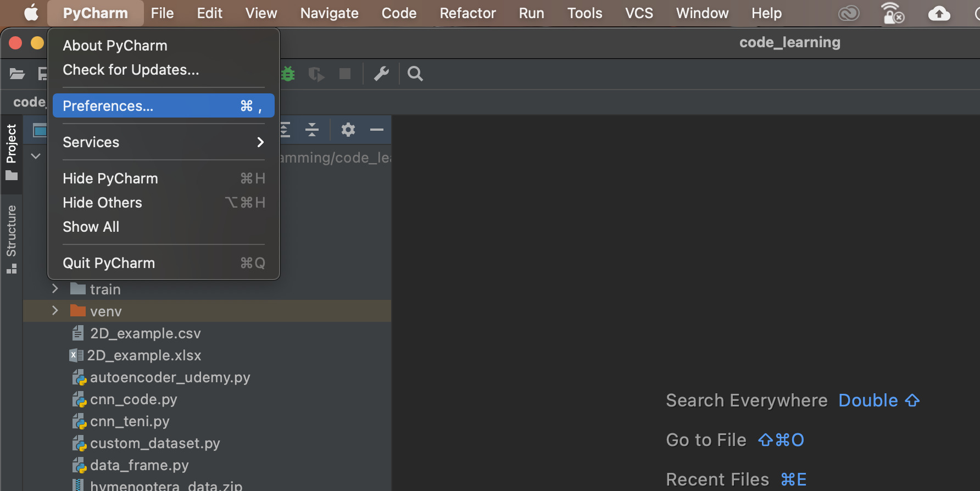Open the Refactor menu

pos(467,13)
